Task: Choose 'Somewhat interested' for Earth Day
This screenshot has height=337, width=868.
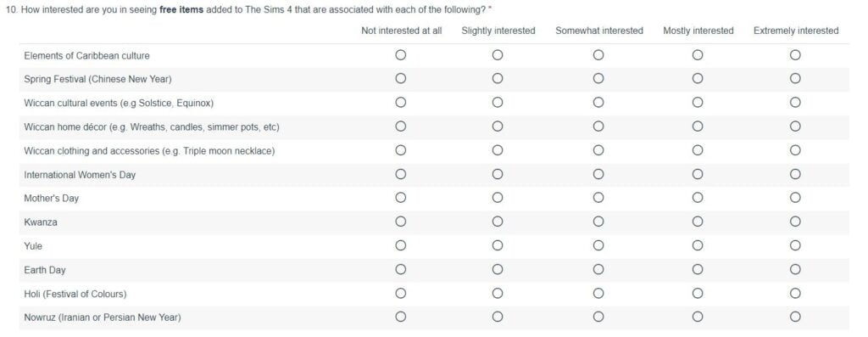Action: pos(598,269)
